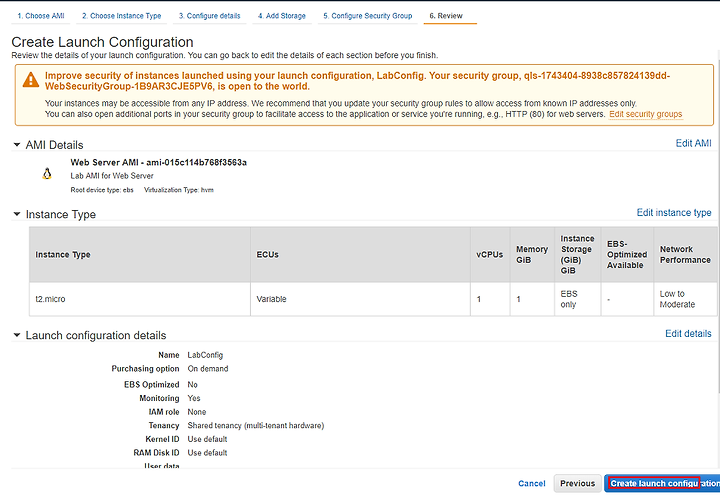Click the Edit instance type link
The image size is (720, 503).
point(674,213)
